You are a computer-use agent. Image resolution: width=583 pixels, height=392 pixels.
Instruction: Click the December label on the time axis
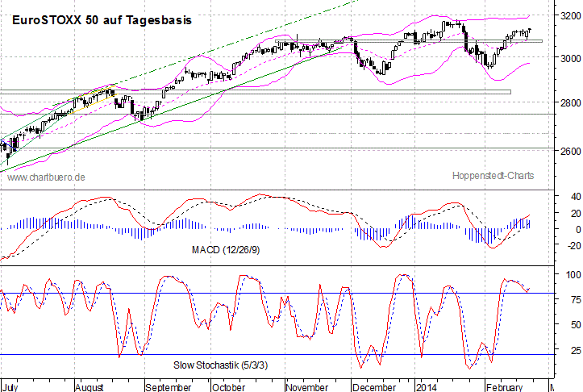click(x=374, y=387)
